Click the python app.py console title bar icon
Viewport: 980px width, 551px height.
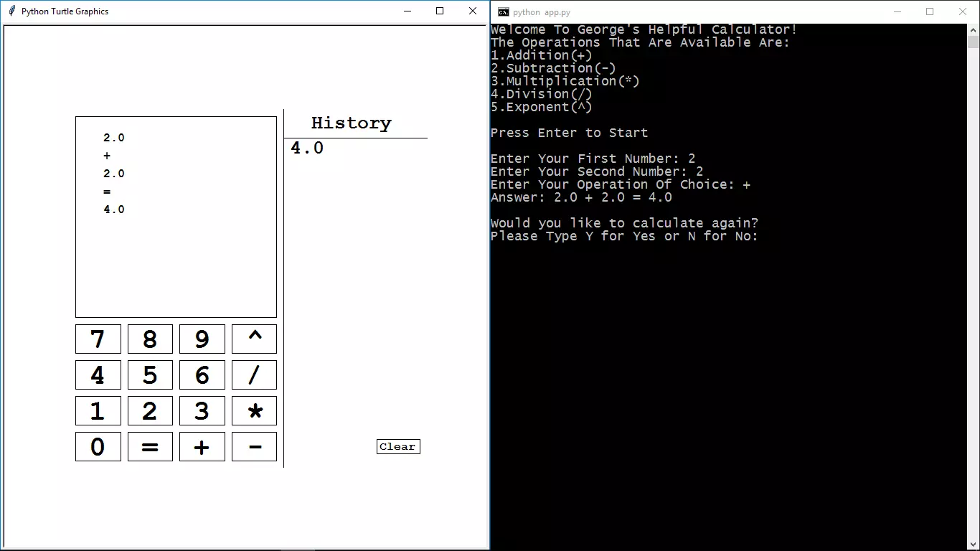pyautogui.click(x=504, y=11)
